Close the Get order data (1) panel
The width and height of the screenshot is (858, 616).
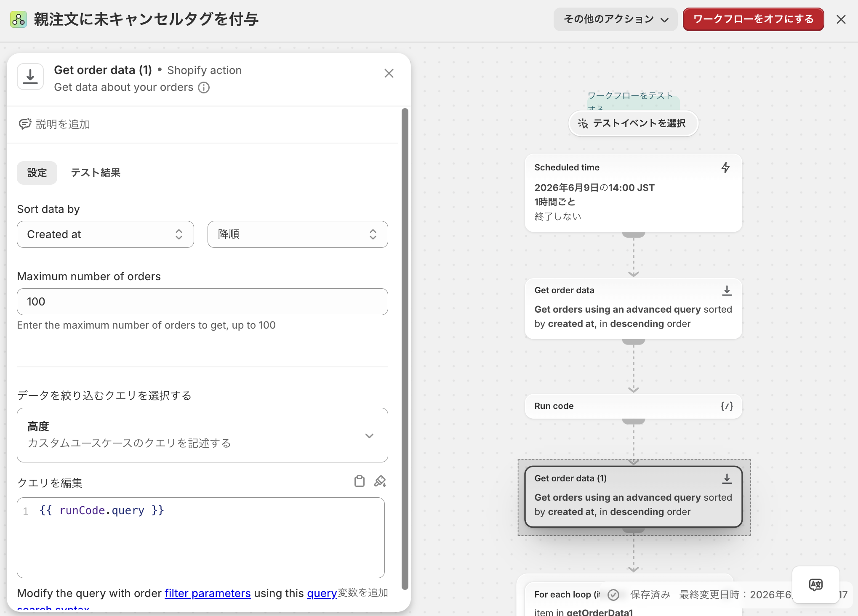pos(389,73)
